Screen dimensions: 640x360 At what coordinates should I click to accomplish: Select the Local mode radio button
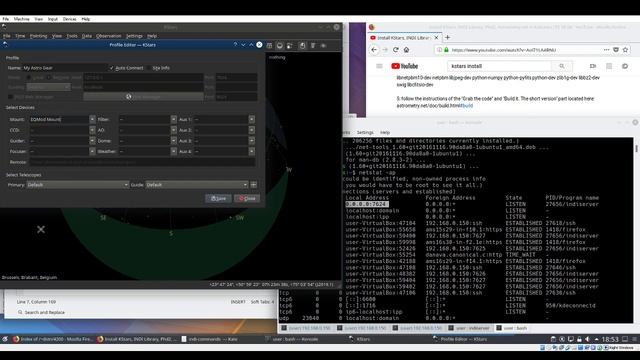pyautogui.click(x=29, y=77)
